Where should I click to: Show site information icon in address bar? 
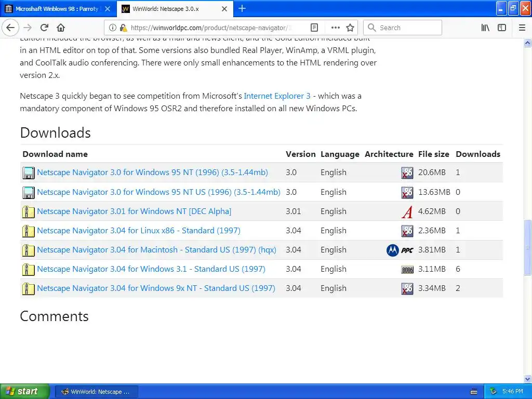(113, 28)
